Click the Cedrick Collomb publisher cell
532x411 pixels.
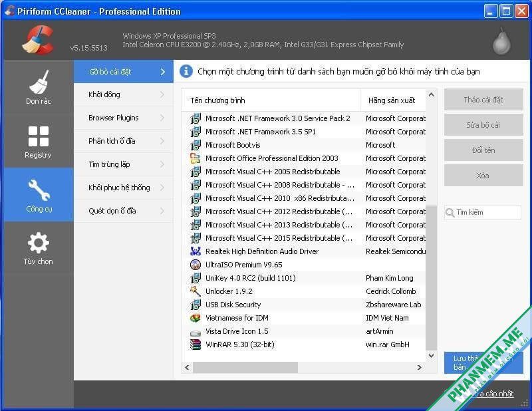coord(391,291)
